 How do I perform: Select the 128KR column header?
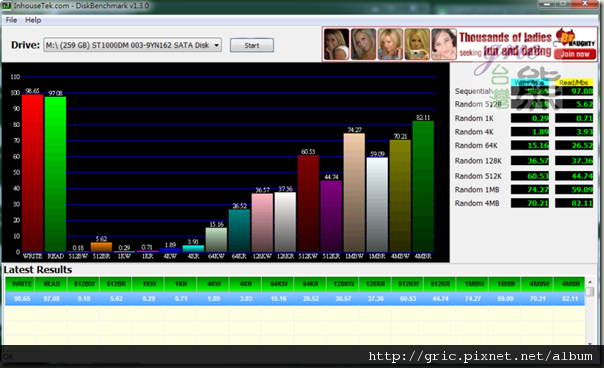376,284
